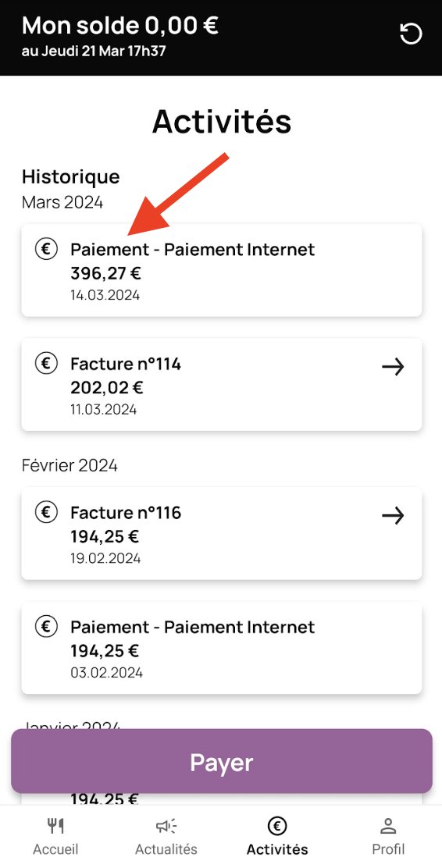The width and height of the screenshot is (442, 868).
Task: Tap euro icon on 396,27 € payment
Action: point(47,249)
